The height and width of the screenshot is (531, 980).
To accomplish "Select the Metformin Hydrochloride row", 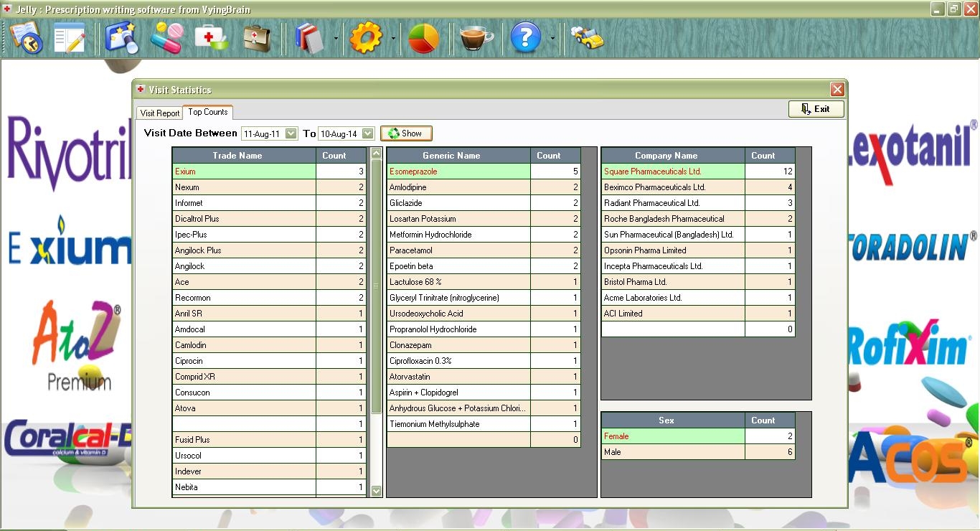I will coord(484,235).
